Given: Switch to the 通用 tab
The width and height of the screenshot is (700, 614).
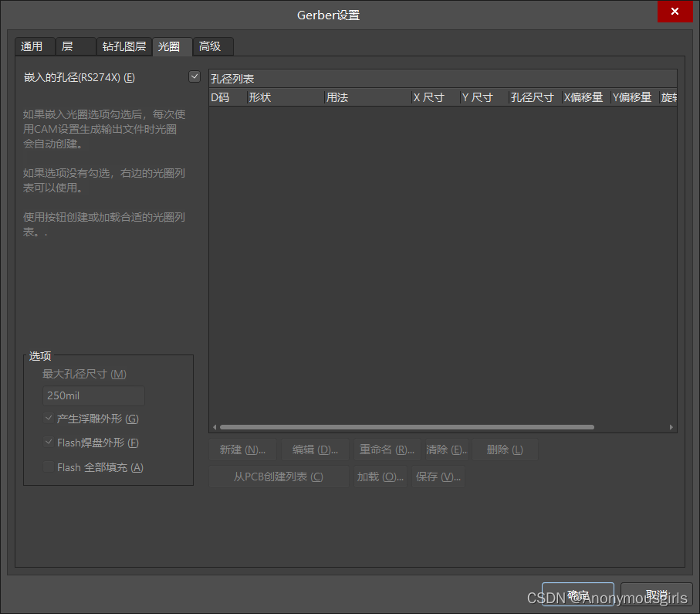Looking at the screenshot, I should (x=35, y=46).
